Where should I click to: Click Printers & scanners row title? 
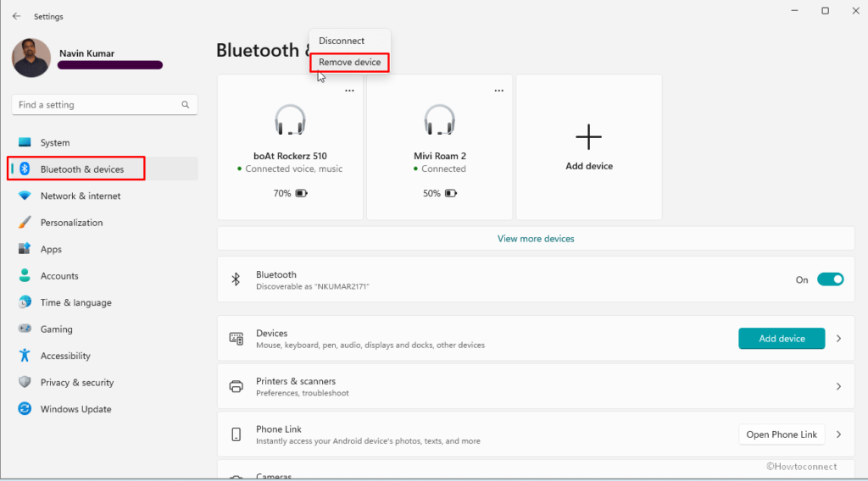pos(296,381)
